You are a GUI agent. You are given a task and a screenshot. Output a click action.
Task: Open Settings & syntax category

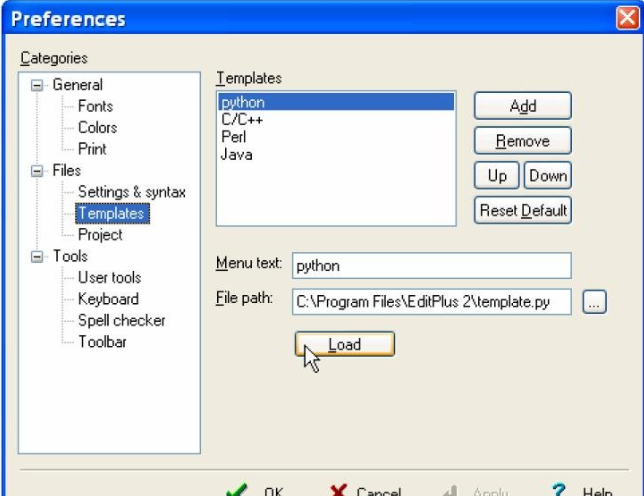(132, 192)
